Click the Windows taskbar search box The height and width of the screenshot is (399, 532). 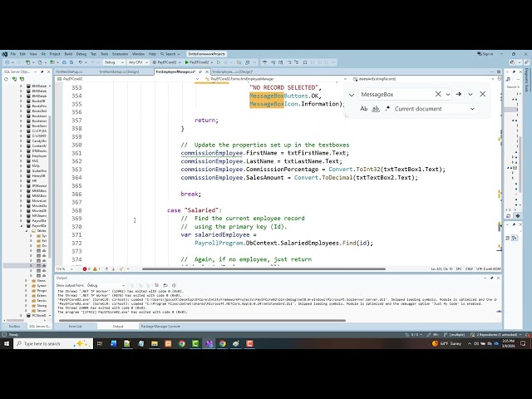point(53,343)
